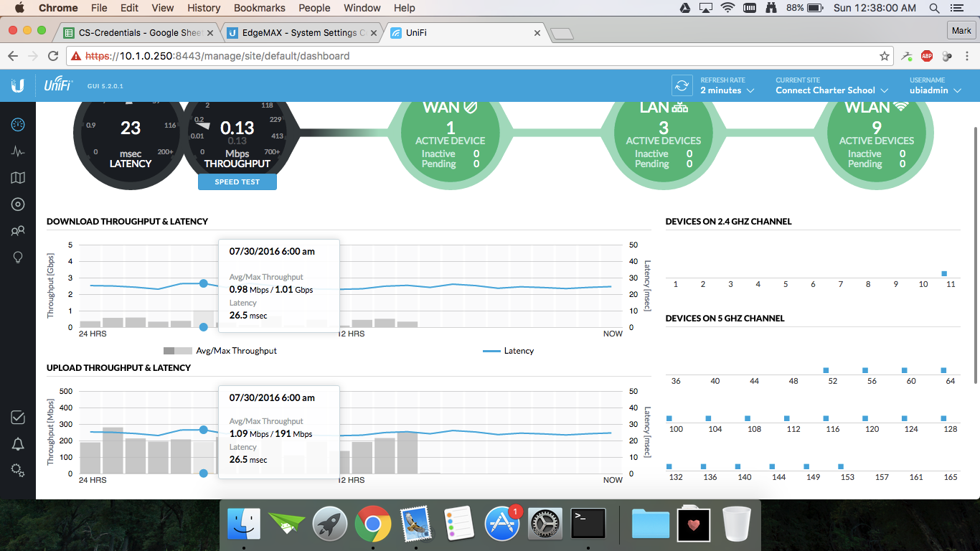Open the Insights lightbulb icon
Image resolution: width=980 pixels, height=551 pixels.
tap(18, 258)
